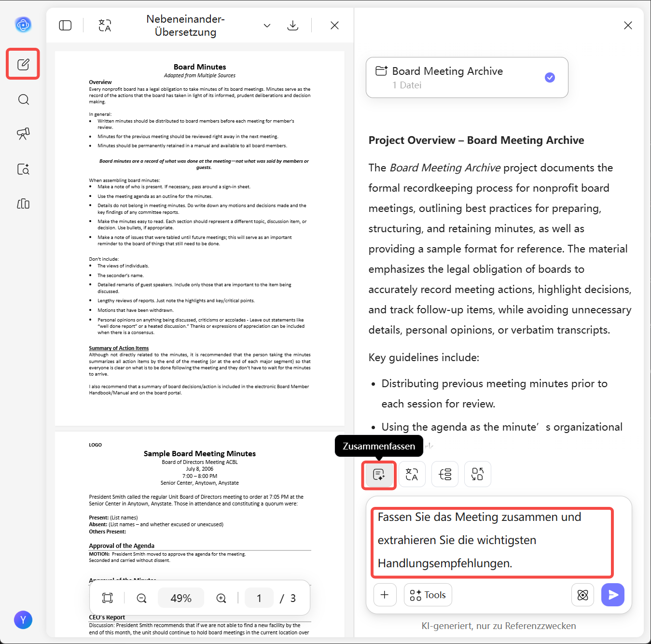Zoom in on the document
This screenshot has height=644, width=651.
pyautogui.click(x=221, y=598)
